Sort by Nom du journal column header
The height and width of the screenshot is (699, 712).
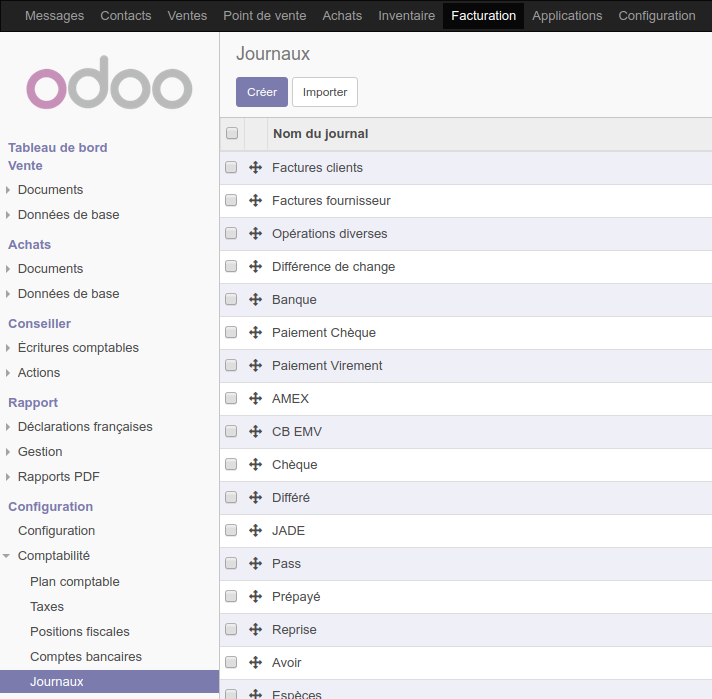(x=320, y=134)
